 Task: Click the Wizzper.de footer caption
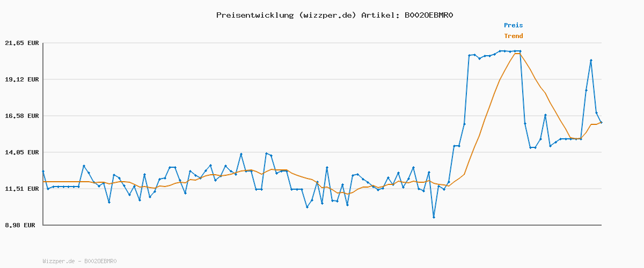click(x=79, y=262)
